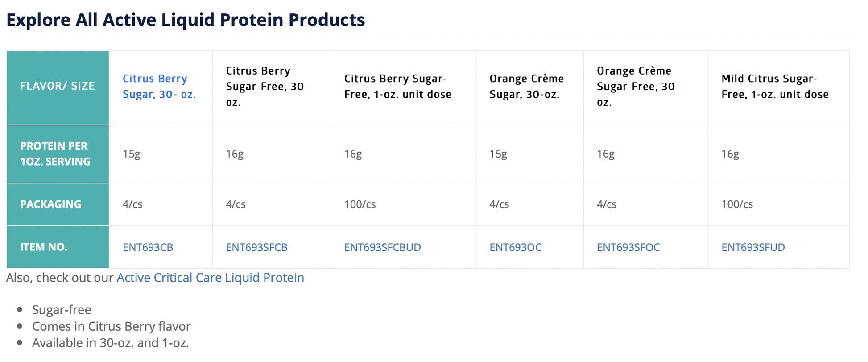Click the Explore All Active Liquid Protein Products heading
The height and width of the screenshot is (362, 868).
(186, 20)
